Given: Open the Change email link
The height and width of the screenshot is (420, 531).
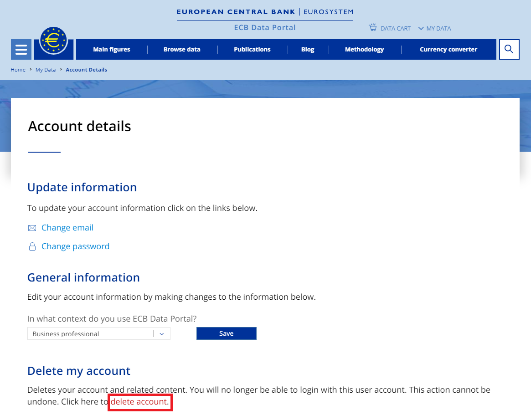Looking at the screenshot, I should 67,227.
